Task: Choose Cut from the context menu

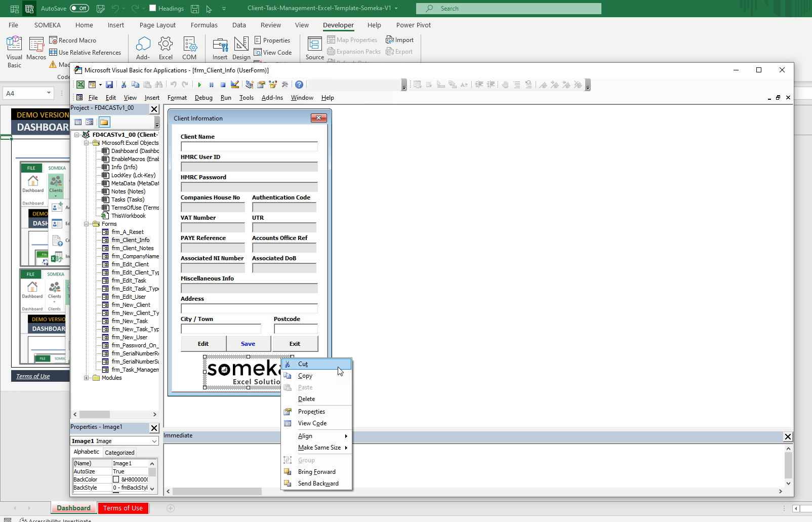Action: click(x=317, y=364)
